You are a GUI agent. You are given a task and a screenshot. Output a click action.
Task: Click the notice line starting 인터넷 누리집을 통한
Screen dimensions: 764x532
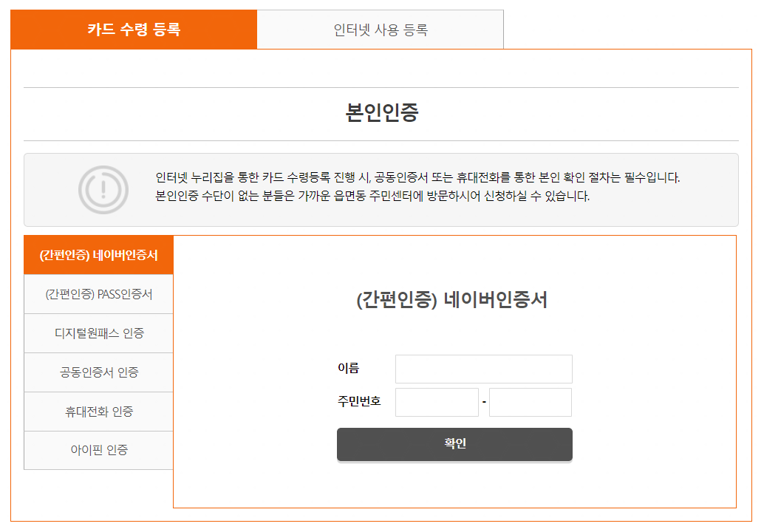(x=417, y=177)
